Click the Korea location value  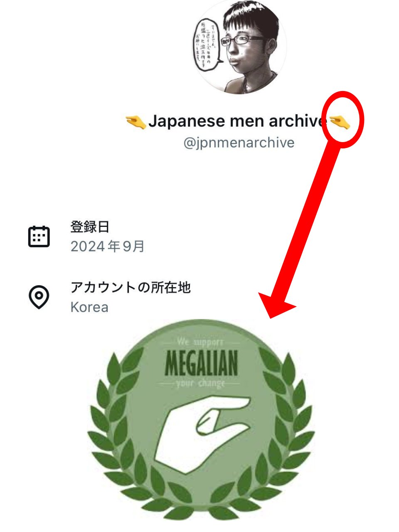pyautogui.click(x=89, y=307)
